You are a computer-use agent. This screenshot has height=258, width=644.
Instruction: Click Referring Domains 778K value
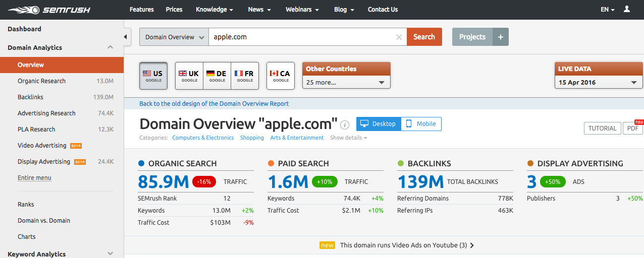click(x=505, y=199)
